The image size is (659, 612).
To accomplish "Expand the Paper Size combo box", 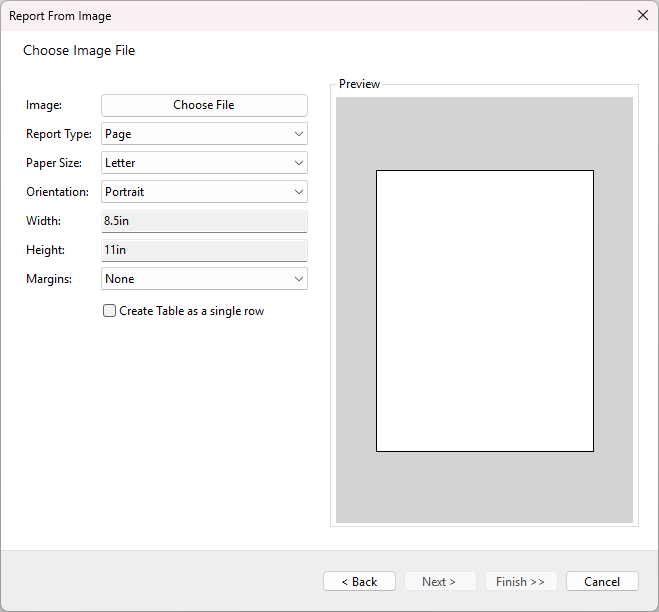I will point(204,163).
